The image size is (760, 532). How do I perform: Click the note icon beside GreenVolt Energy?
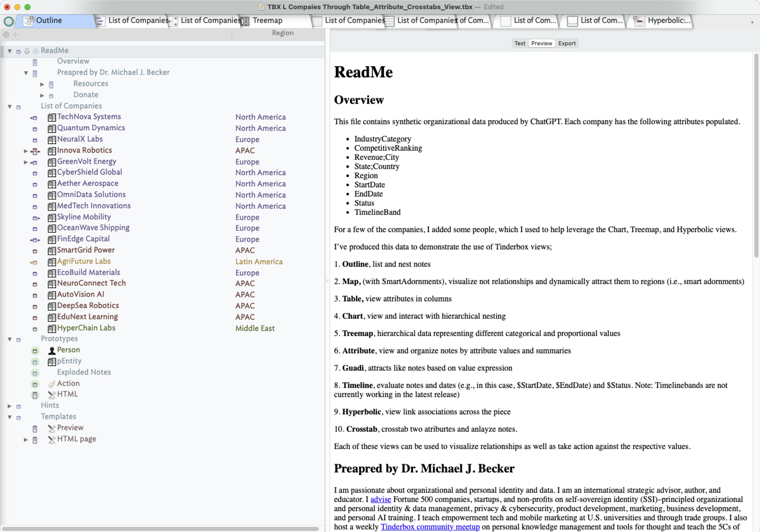pos(34,162)
